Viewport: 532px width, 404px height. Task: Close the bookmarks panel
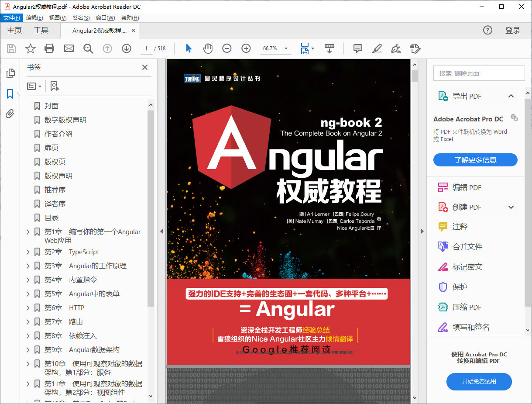pos(145,67)
